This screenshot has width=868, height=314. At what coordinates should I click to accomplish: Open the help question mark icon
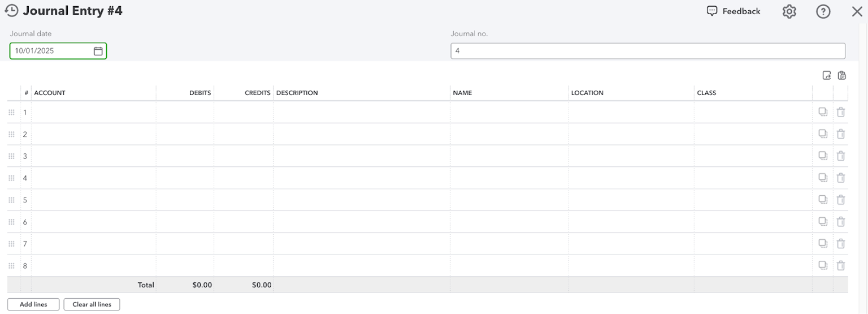[823, 11]
